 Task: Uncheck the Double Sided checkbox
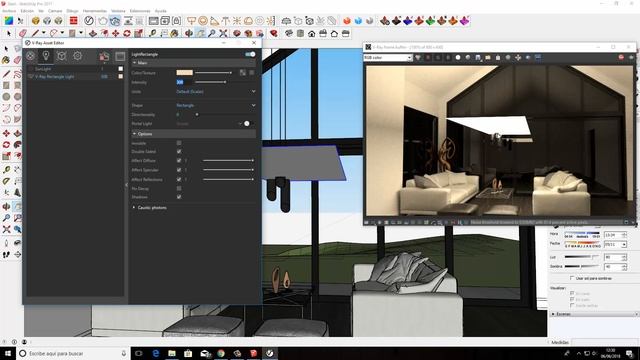(x=179, y=151)
